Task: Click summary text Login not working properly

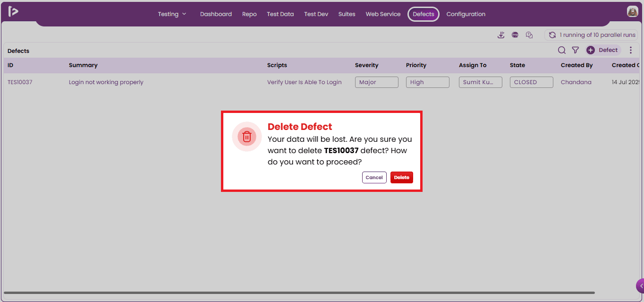Action: point(106,82)
